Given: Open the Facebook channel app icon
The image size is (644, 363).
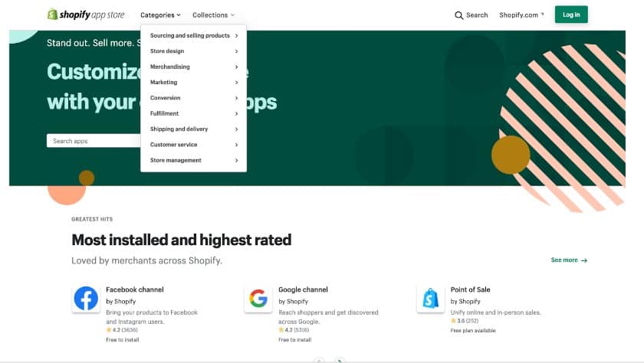Looking at the screenshot, I should (x=86, y=299).
